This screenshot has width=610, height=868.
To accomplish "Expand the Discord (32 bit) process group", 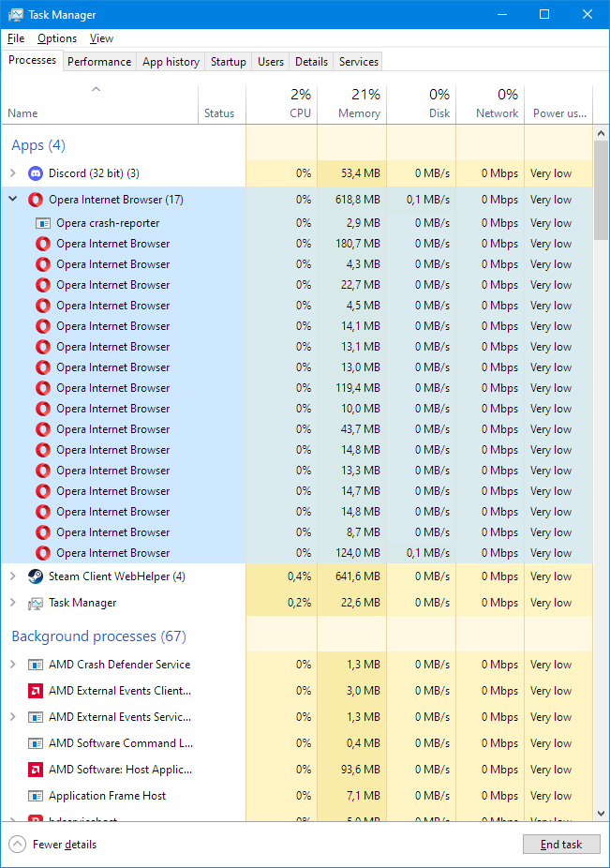I will [x=13, y=173].
